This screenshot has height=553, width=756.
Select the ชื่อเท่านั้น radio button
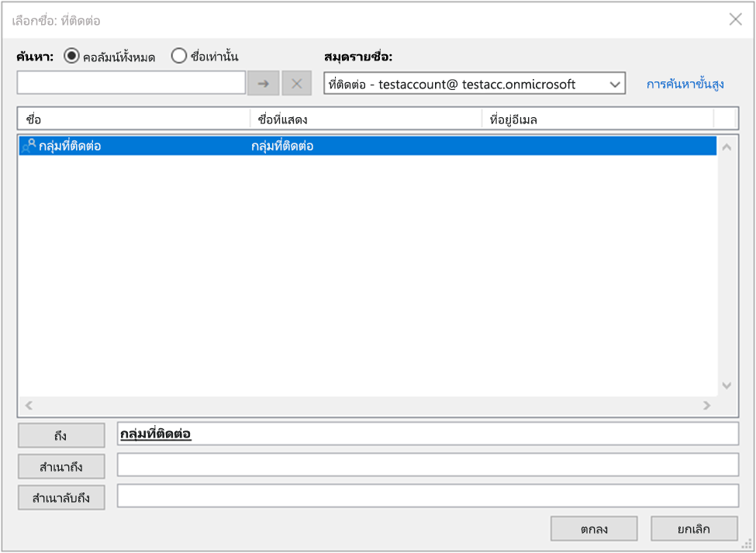[178, 57]
